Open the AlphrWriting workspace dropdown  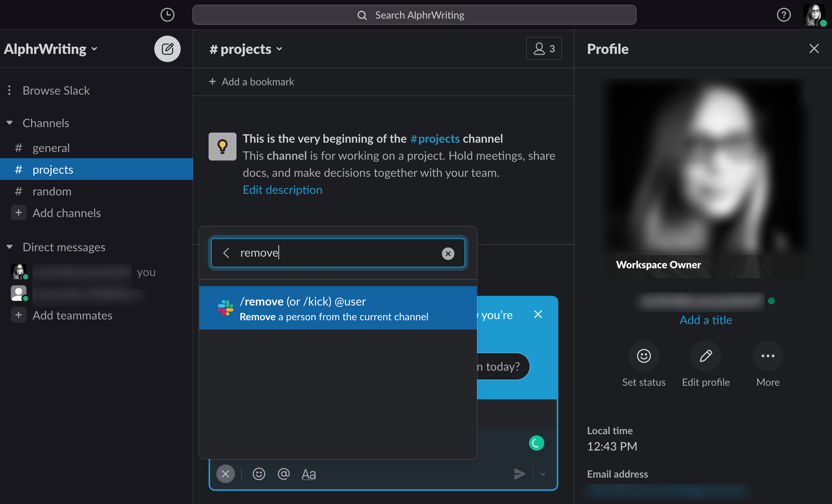[50, 49]
